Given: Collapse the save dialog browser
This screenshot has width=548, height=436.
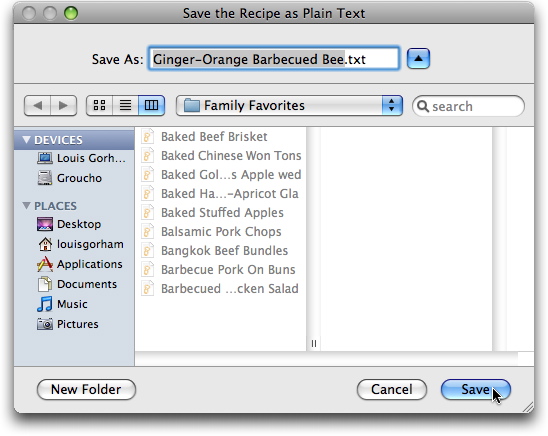Looking at the screenshot, I should click(x=418, y=58).
